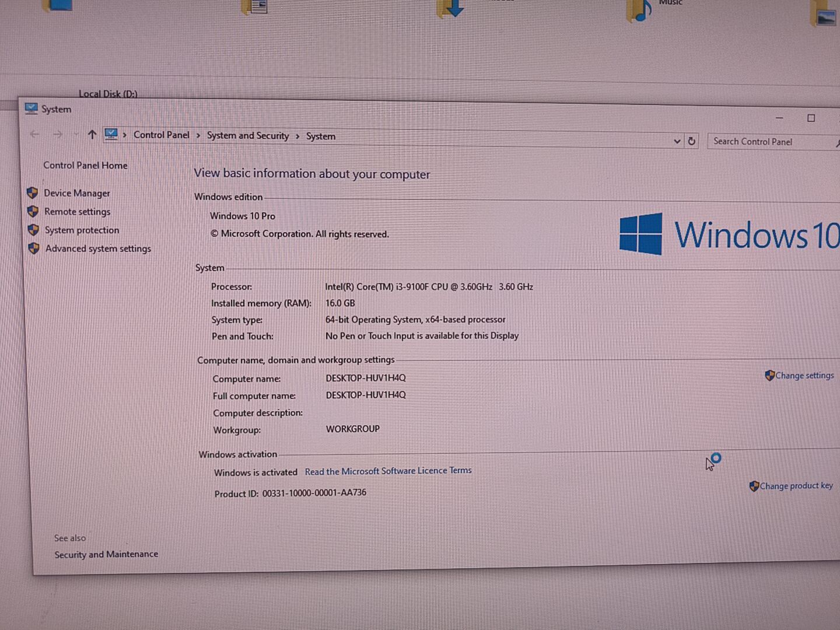Select System and Security in breadcrumb
Viewport: 840px width, 630px height.
248,135
